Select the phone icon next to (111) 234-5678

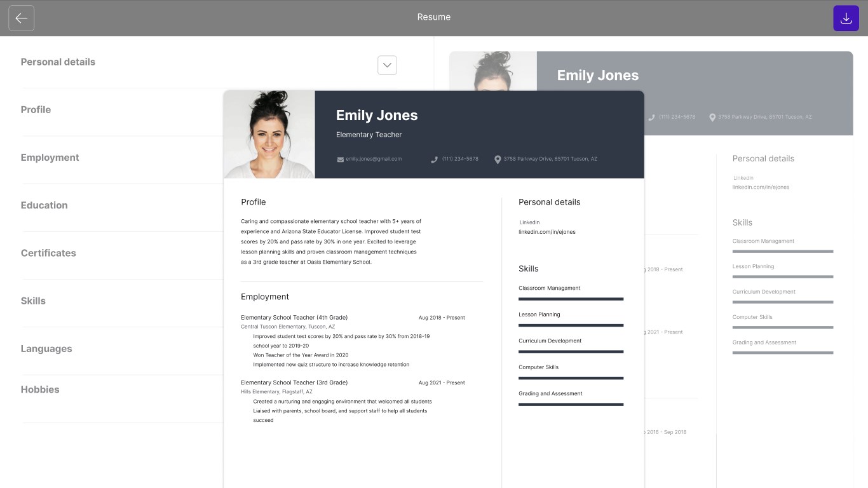click(x=435, y=159)
